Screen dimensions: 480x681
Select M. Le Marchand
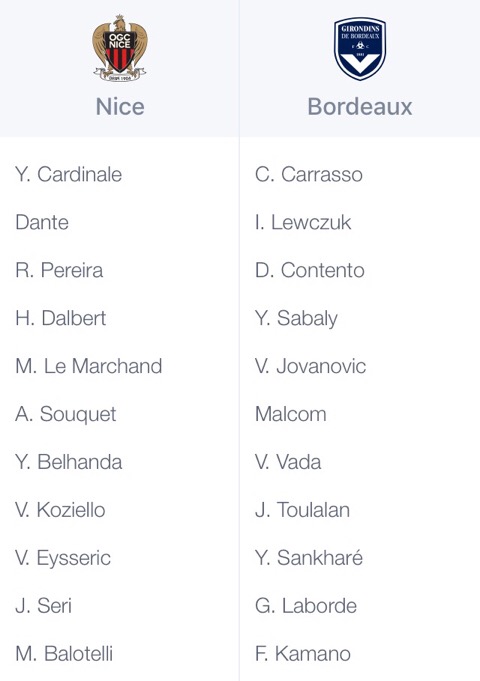point(89,366)
